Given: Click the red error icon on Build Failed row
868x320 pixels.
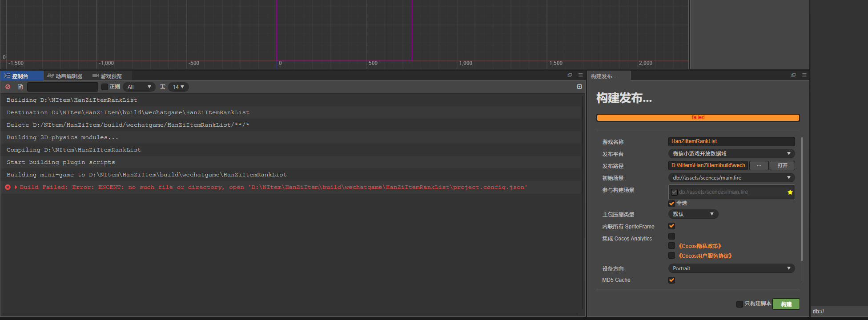Looking at the screenshot, I should (8, 188).
